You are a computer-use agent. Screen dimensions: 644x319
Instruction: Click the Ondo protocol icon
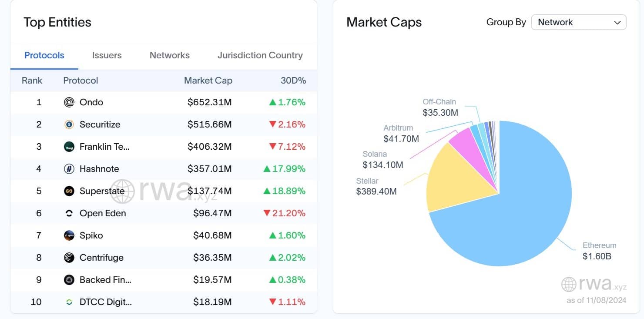tap(68, 102)
